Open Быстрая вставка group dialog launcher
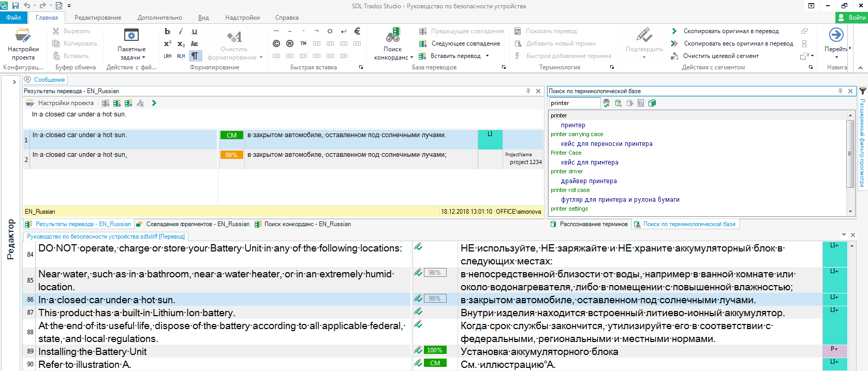The image size is (868, 371). click(361, 67)
